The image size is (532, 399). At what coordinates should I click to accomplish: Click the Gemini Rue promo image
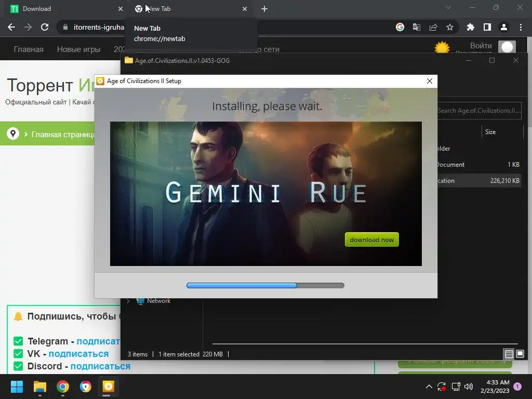265,193
